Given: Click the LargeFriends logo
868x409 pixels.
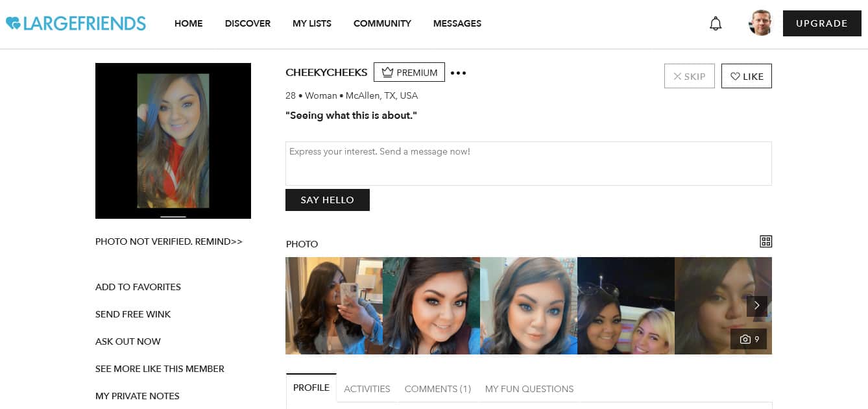Looking at the screenshot, I should [x=76, y=23].
